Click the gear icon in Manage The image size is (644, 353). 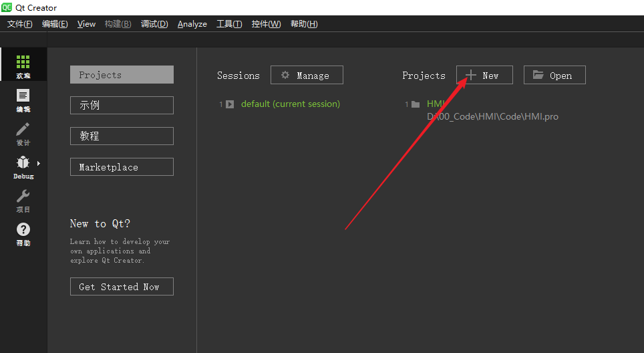[x=285, y=75]
